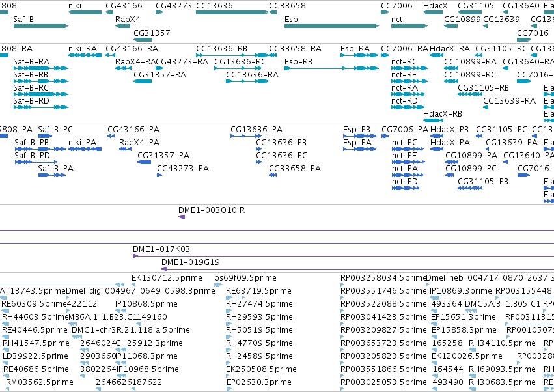Select EST RH30683.5prime

coord(502,382)
